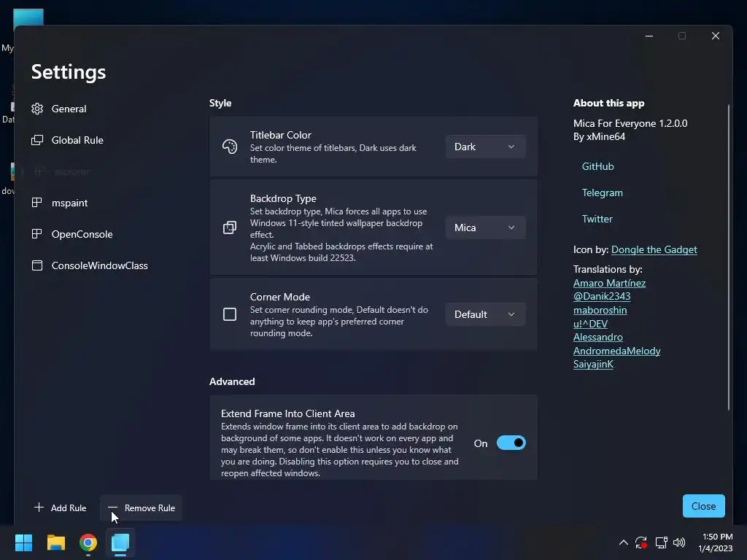Close the Settings window with X
Screen dimensions: 747x560
click(x=716, y=36)
